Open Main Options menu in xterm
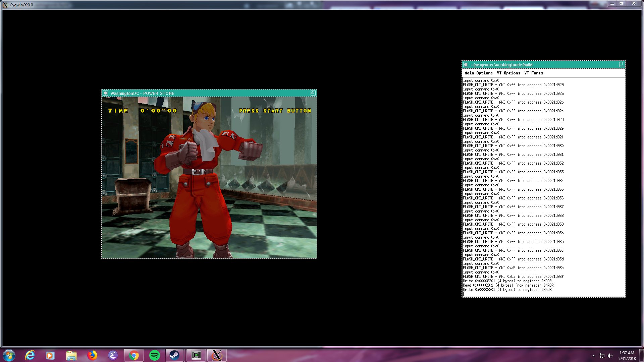The width and height of the screenshot is (644, 362). point(479,73)
